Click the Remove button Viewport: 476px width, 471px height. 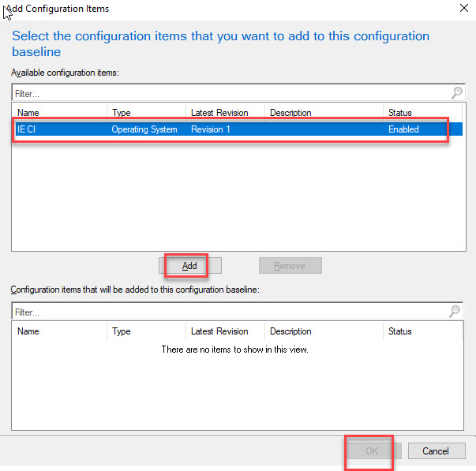[290, 266]
